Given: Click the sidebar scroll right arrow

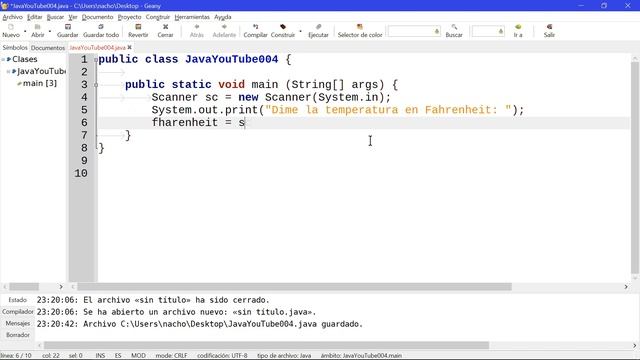Looking at the screenshot, I should [x=61, y=287].
